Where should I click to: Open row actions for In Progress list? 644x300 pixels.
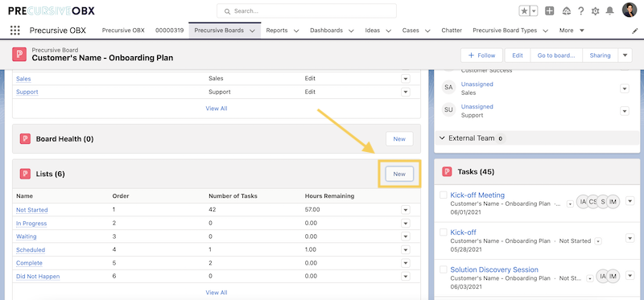pos(406,224)
